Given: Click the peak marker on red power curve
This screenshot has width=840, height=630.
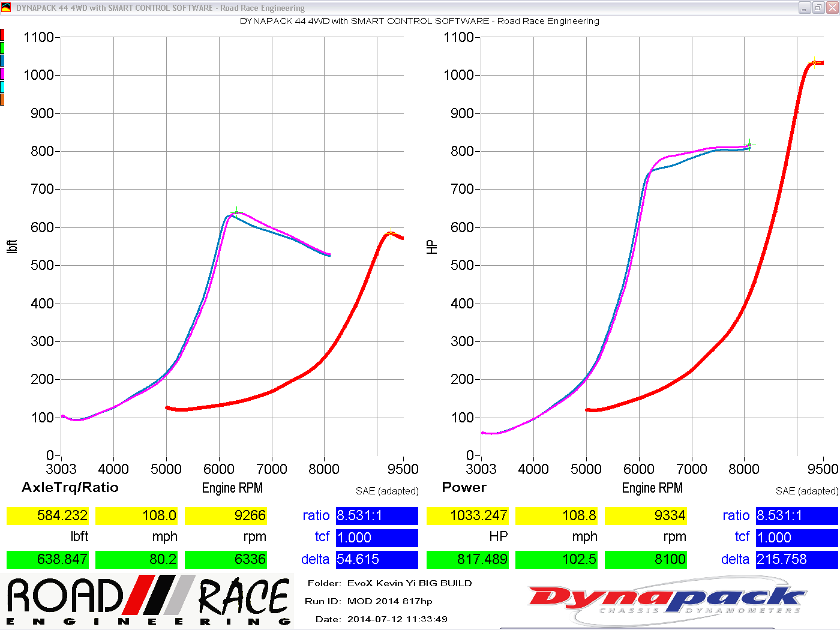Looking at the screenshot, I should (x=814, y=62).
